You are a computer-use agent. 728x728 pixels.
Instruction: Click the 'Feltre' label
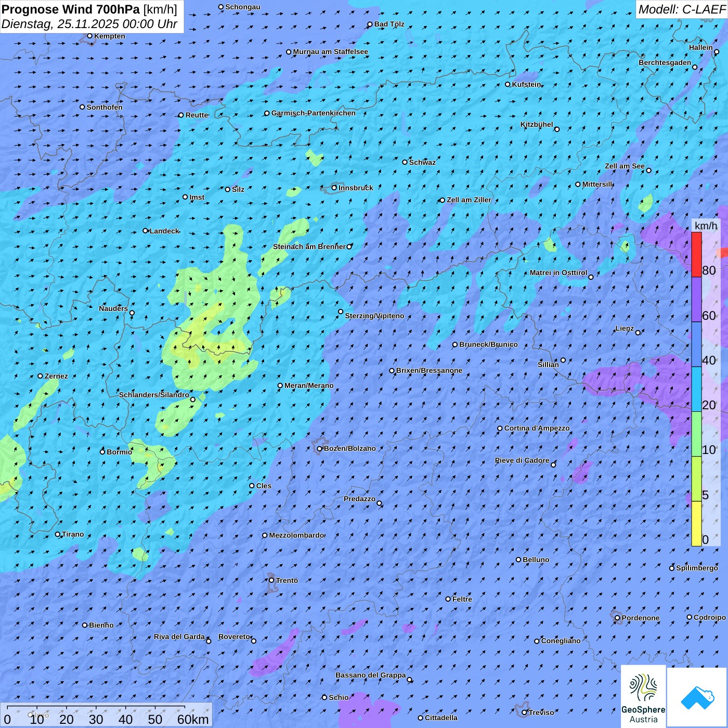coord(462,599)
